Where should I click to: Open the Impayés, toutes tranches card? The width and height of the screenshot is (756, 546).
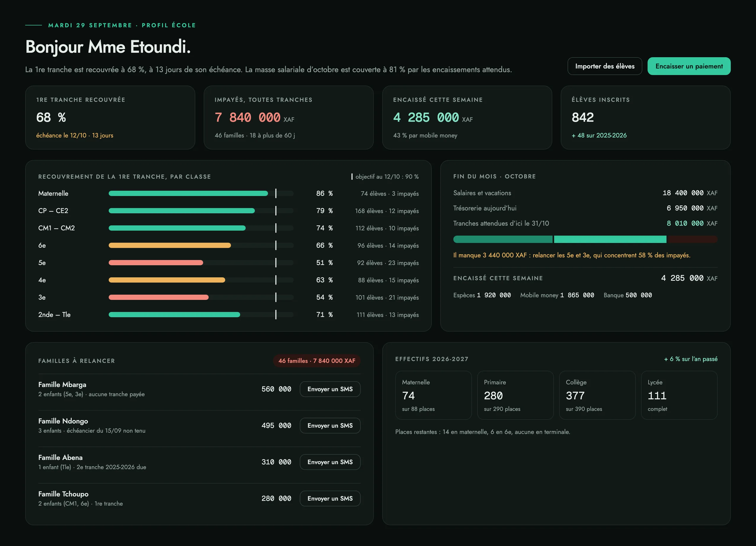click(288, 117)
